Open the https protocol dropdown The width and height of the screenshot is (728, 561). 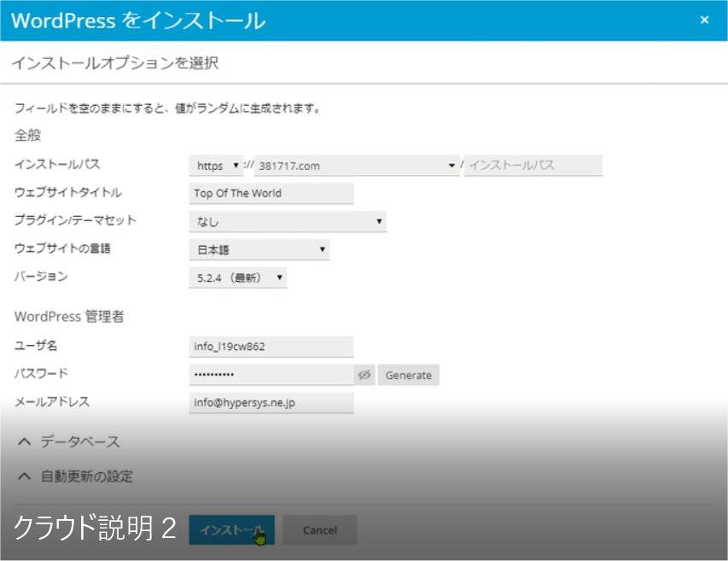pyautogui.click(x=216, y=166)
